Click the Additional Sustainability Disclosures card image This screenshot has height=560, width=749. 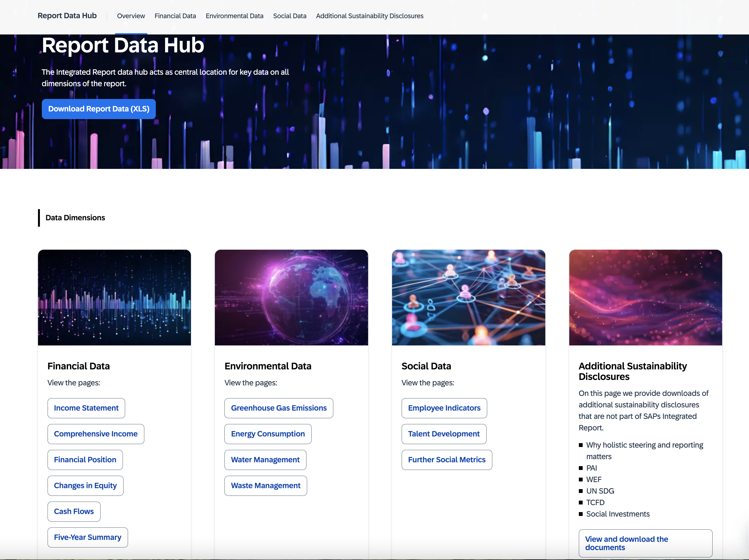click(645, 297)
